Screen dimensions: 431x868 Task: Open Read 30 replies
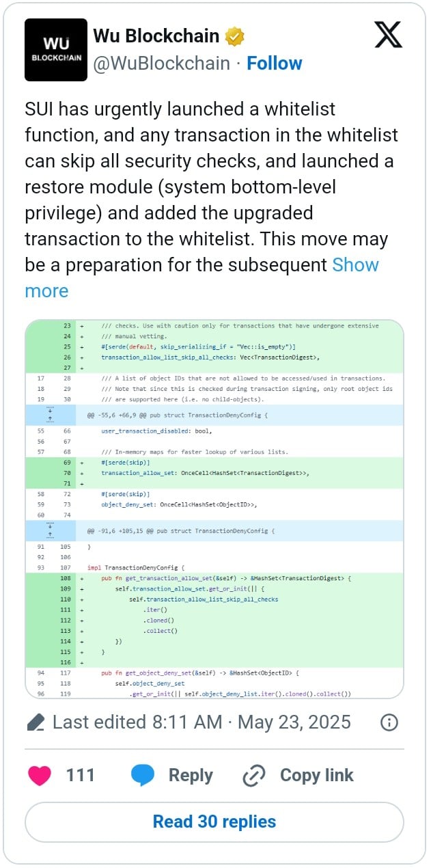[x=214, y=822]
